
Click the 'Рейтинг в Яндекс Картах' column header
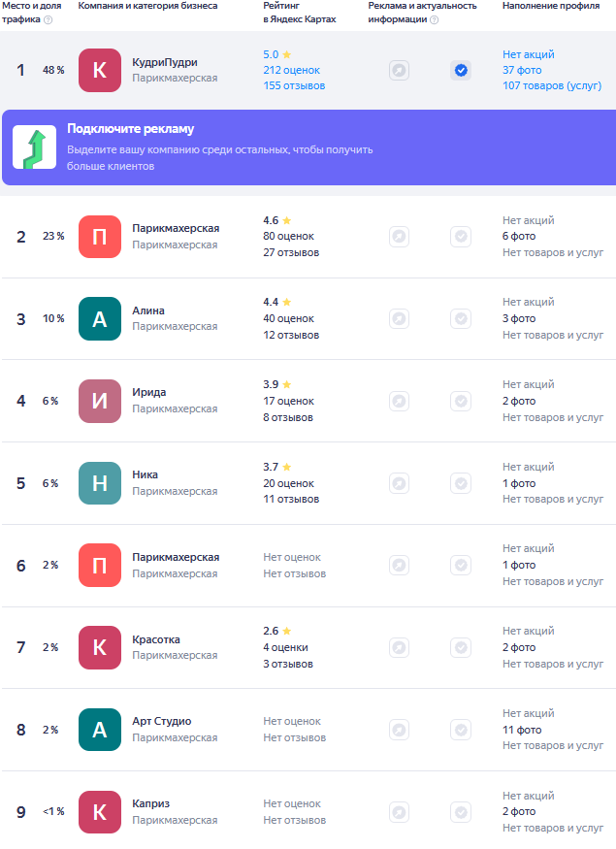coord(299,13)
